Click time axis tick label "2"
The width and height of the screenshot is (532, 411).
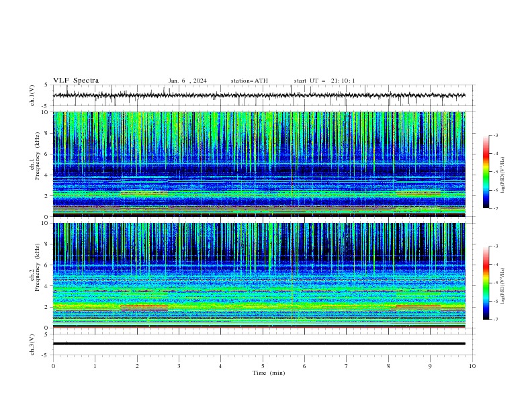[137, 366]
